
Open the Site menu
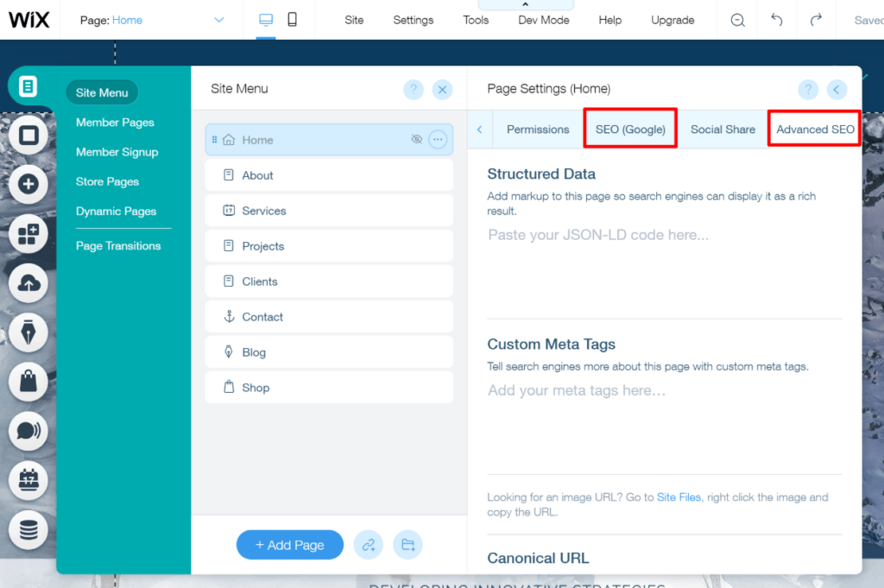(354, 21)
